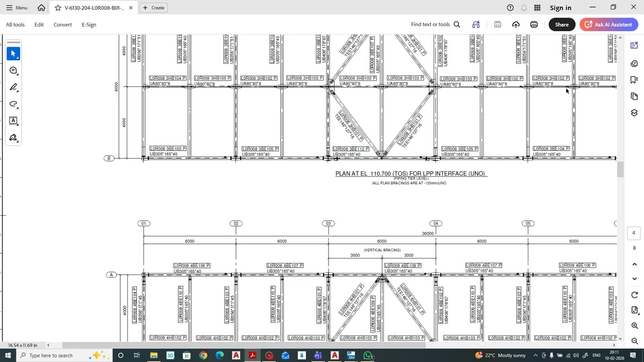Screen dimensions: 644x362
Task: Select the add text box tool
Action: (x=14, y=121)
